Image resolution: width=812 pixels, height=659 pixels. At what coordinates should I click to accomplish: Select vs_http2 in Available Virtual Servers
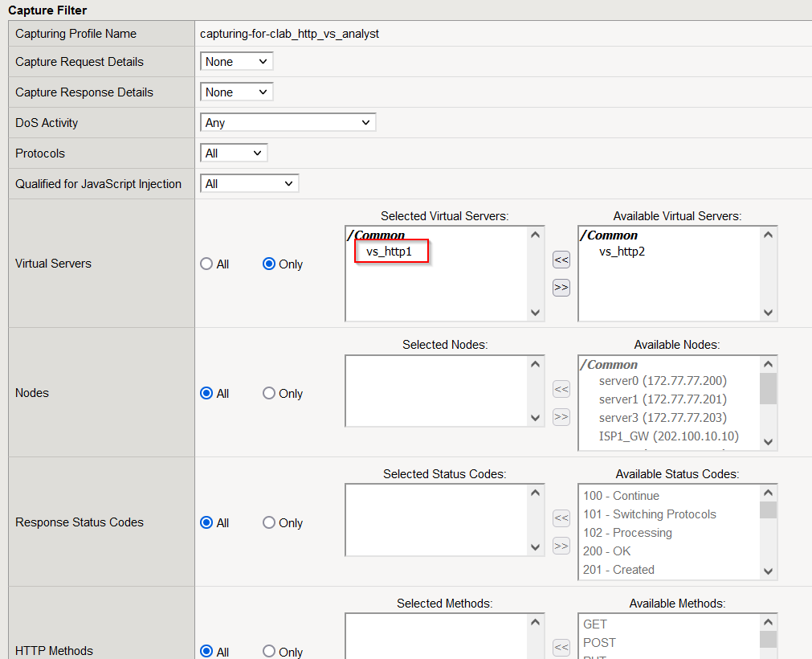pyautogui.click(x=622, y=252)
